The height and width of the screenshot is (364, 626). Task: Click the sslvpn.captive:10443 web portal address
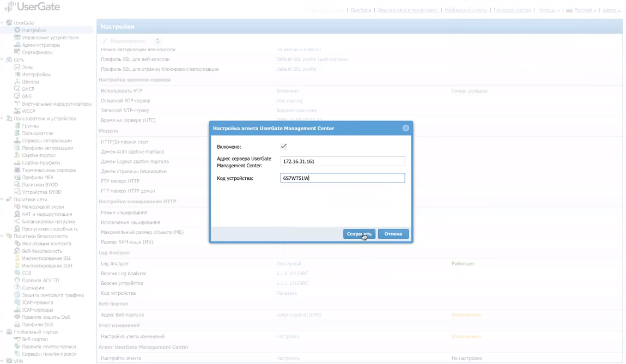pyautogui.click(x=299, y=314)
